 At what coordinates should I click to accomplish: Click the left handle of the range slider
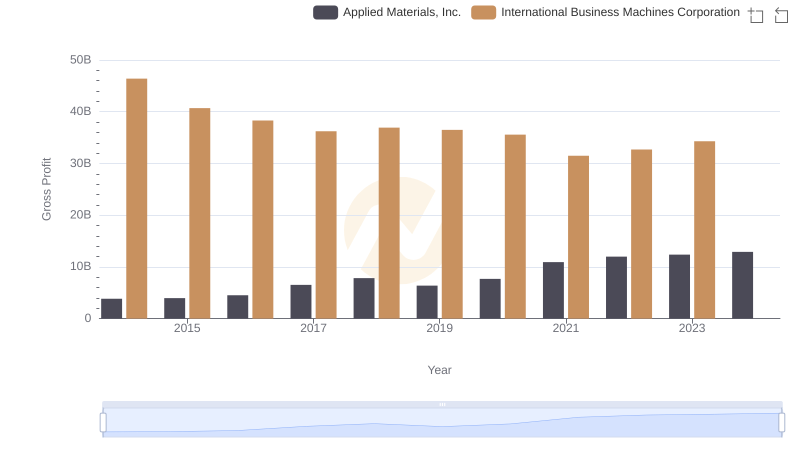click(x=103, y=423)
